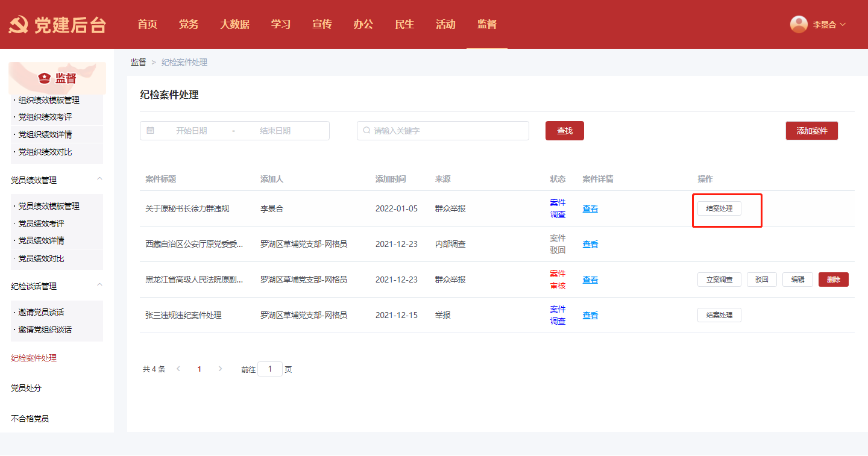This screenshot has width=868, height=456.
Task: Open 党员处分 in the sidebar
Action: (27, 388)
